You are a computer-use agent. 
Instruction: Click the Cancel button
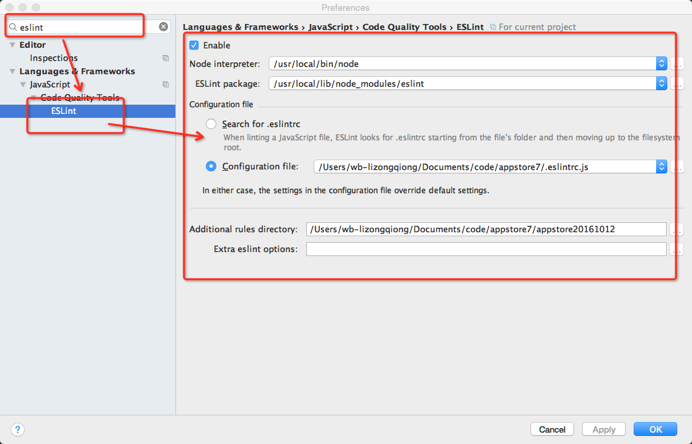(552, 429)
